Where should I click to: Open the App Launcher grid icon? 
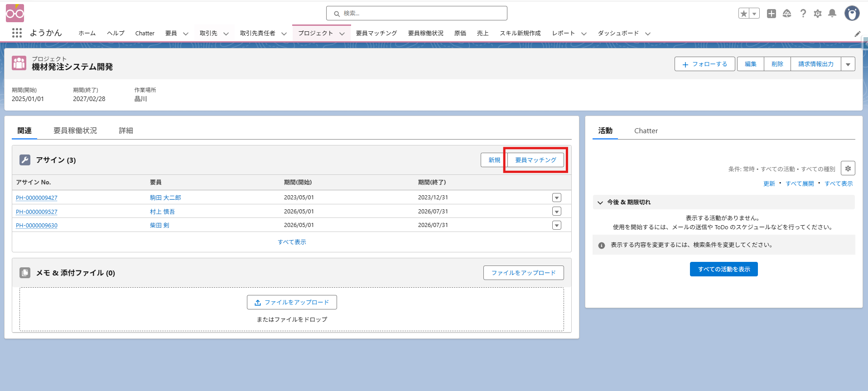click(17, 33)
